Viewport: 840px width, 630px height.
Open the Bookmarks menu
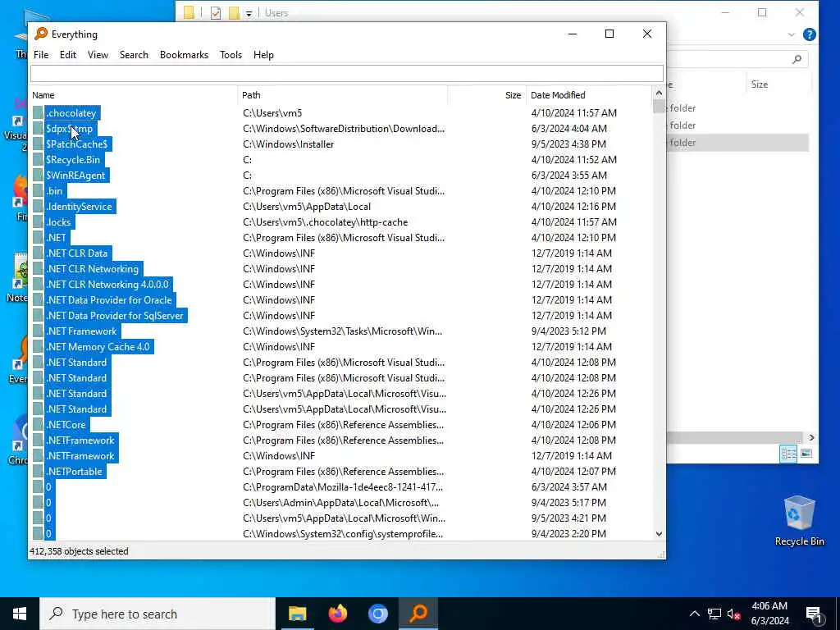click(184, 55)
